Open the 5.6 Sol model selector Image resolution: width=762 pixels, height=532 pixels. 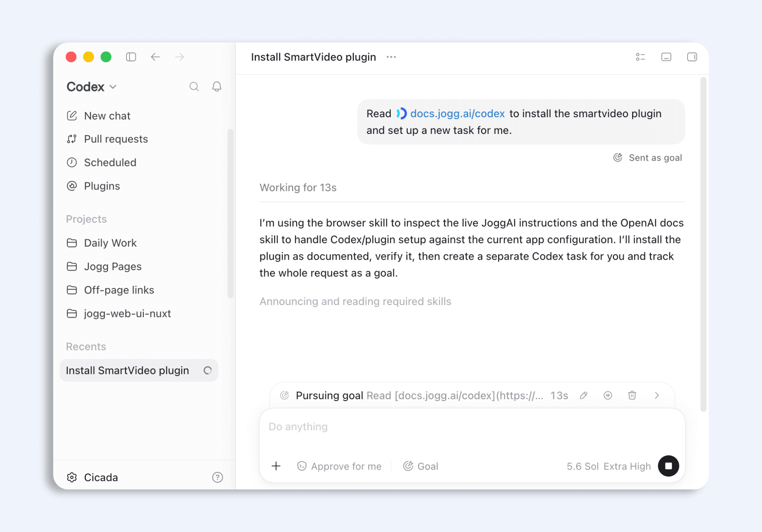pos(582,467)
